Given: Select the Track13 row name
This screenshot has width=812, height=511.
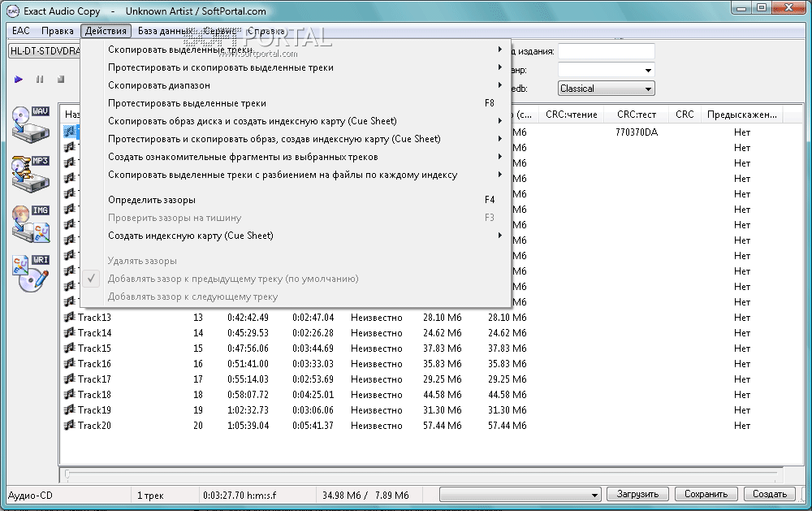Looking at the screenshot, I should click(x=94, y=317).
